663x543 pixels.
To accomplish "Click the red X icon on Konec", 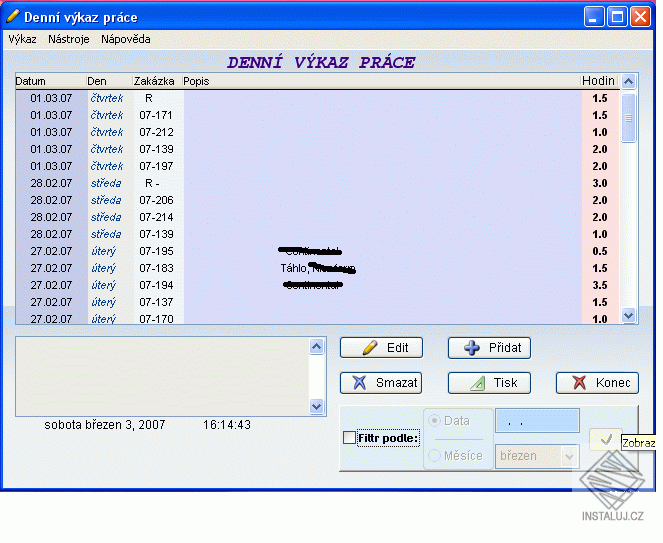I will [579, 383].
